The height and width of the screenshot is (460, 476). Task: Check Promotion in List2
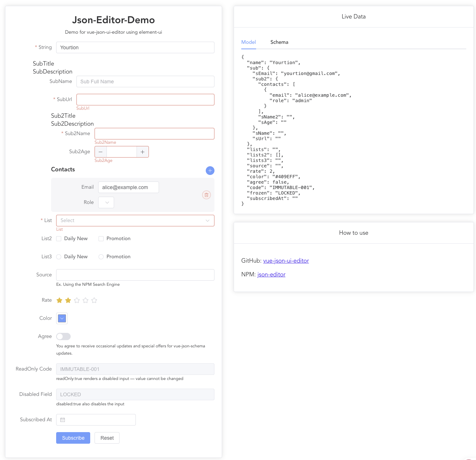[x=101, y=239]
